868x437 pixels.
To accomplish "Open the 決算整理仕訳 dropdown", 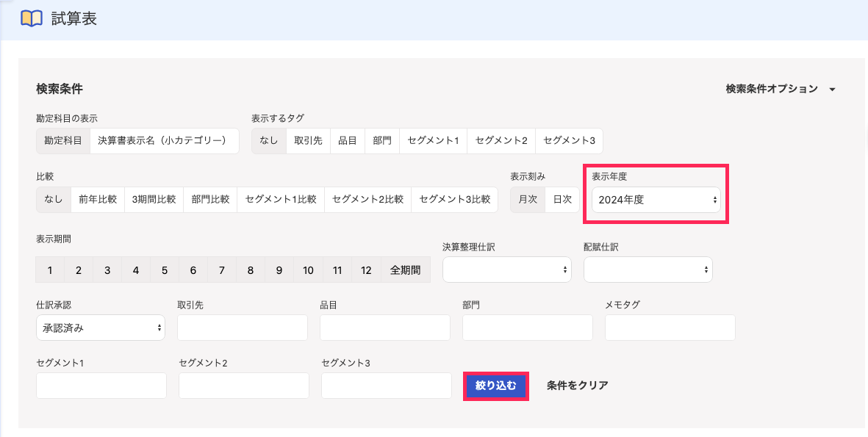I will [x=507, y=270].
